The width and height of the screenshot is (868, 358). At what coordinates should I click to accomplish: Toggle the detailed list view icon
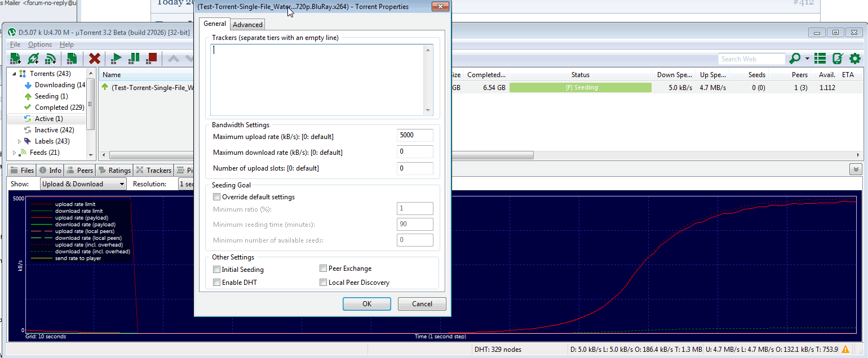click(821, 59)
